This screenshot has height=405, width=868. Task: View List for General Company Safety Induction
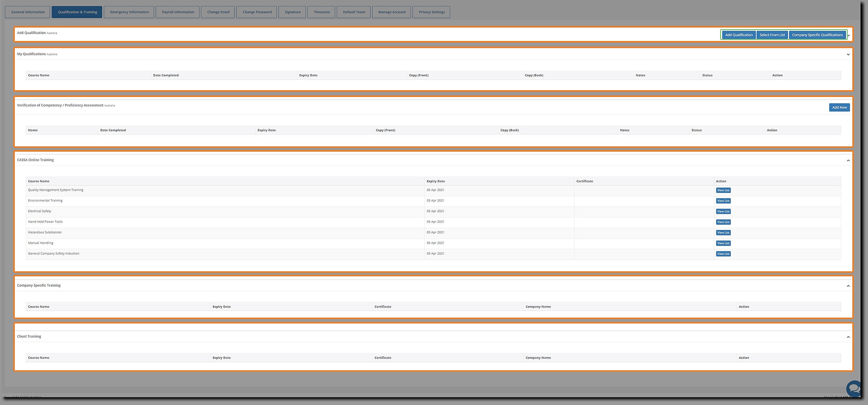click(x=723, y=254)
